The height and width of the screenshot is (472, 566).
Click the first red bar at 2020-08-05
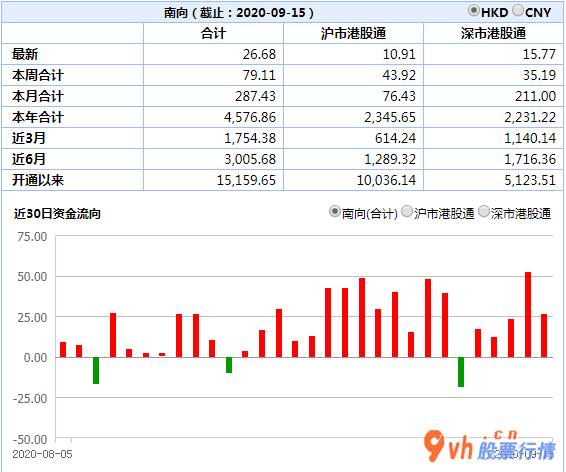(x=63, y=350)
